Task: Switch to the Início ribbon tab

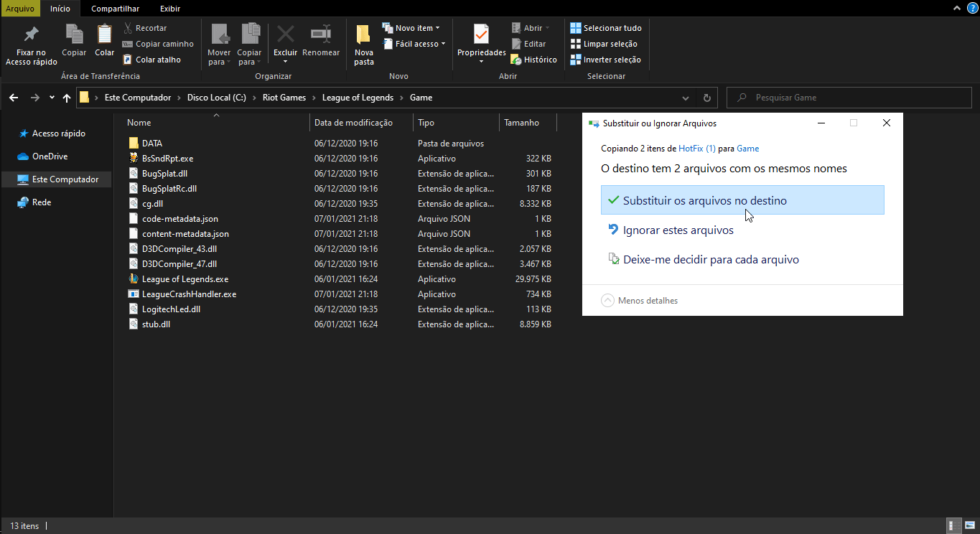Action: pos(60,9)
